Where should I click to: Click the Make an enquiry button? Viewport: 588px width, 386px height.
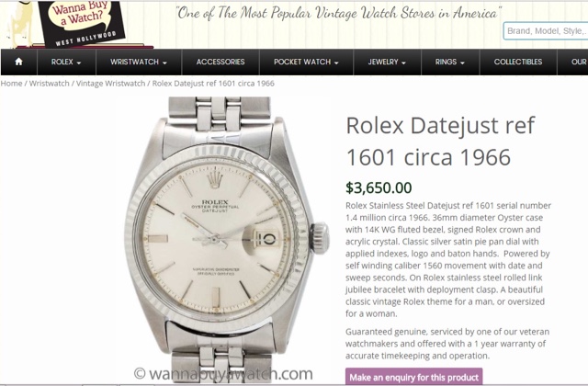414,377
